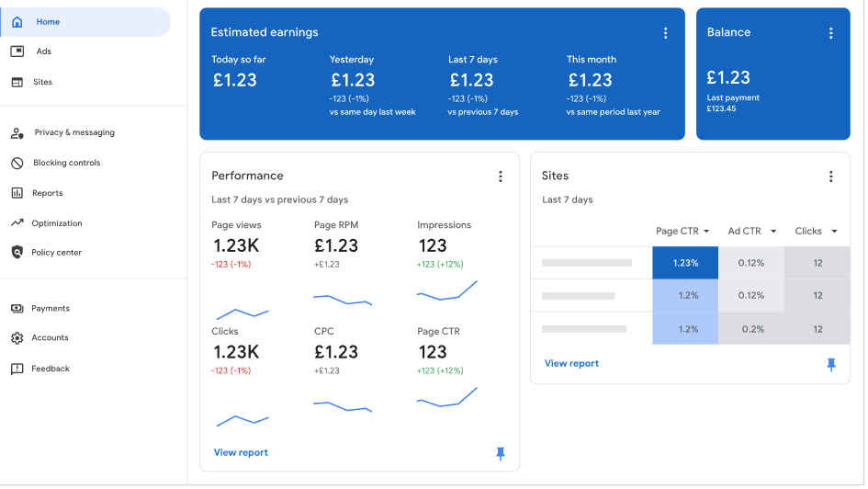Click 'vs same period last year' text
Image resolution: width=868 pixels, height=489 pixels.
[x=615, y=112]
